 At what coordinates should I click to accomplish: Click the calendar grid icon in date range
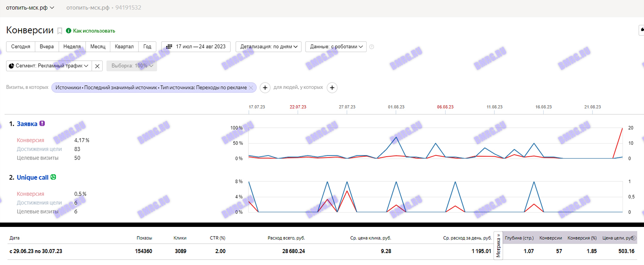coord(169,46)
